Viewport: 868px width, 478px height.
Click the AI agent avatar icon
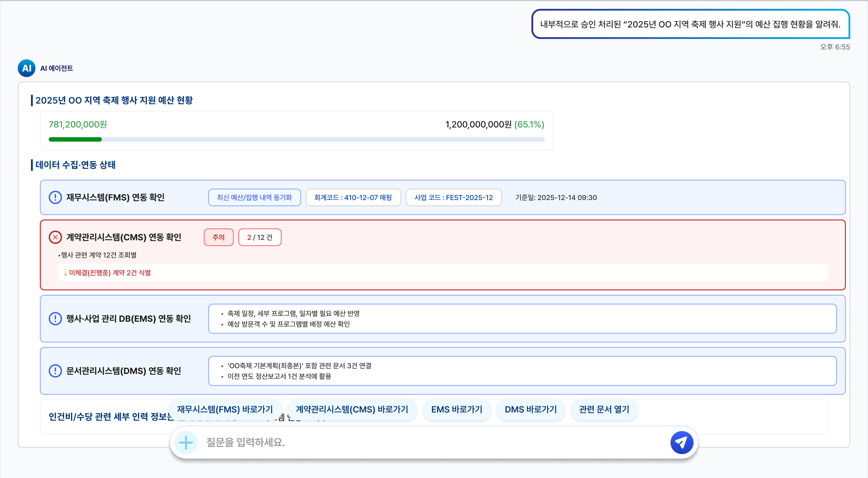coord(26,68)
